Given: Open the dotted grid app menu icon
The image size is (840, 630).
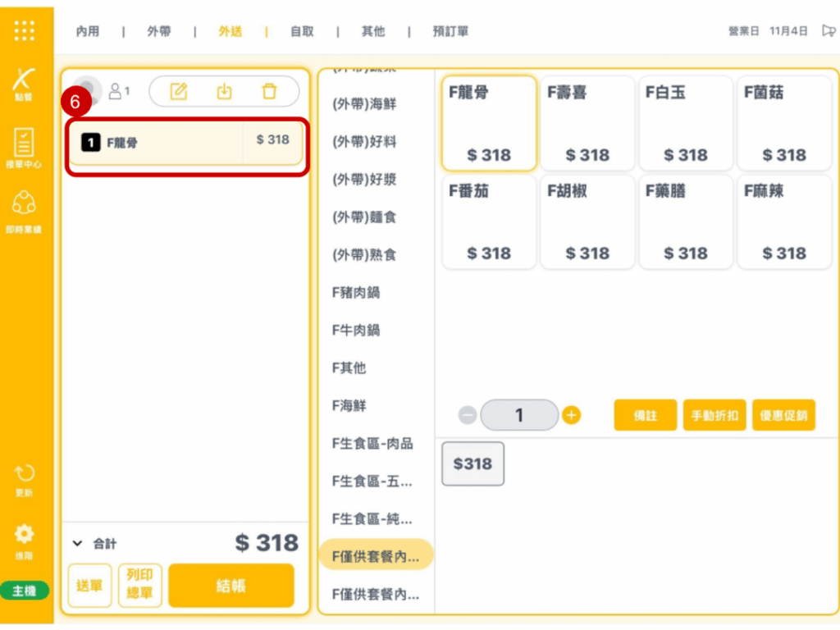Looking at the screenshot, I should [25, 30].
